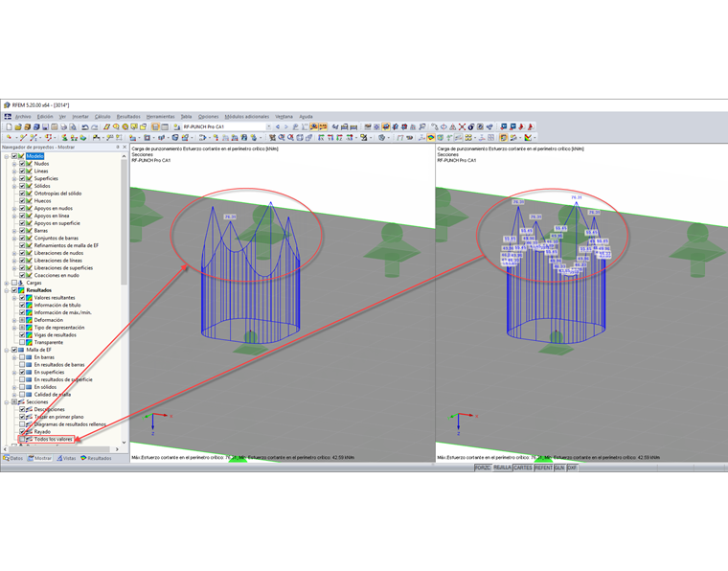This screenshot has width=728, height=571.
Task: Check the Todos los valores checkbox
Action: [22, 439]
